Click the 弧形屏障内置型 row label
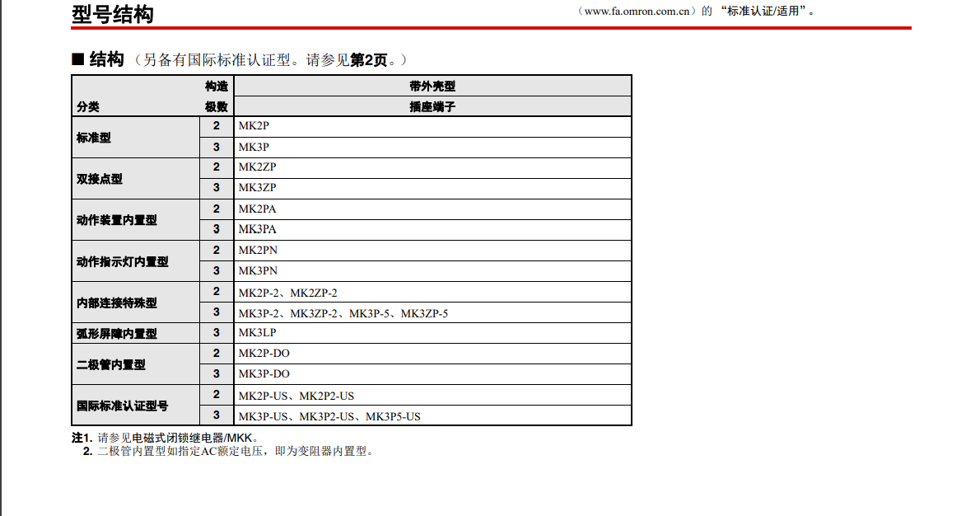 (116, 334)
